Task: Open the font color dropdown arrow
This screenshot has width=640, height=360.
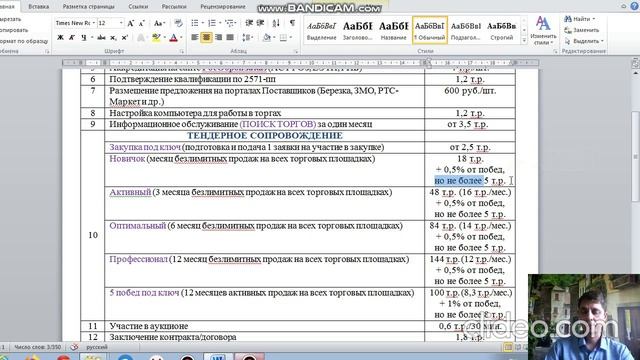Action: (181, 38)
